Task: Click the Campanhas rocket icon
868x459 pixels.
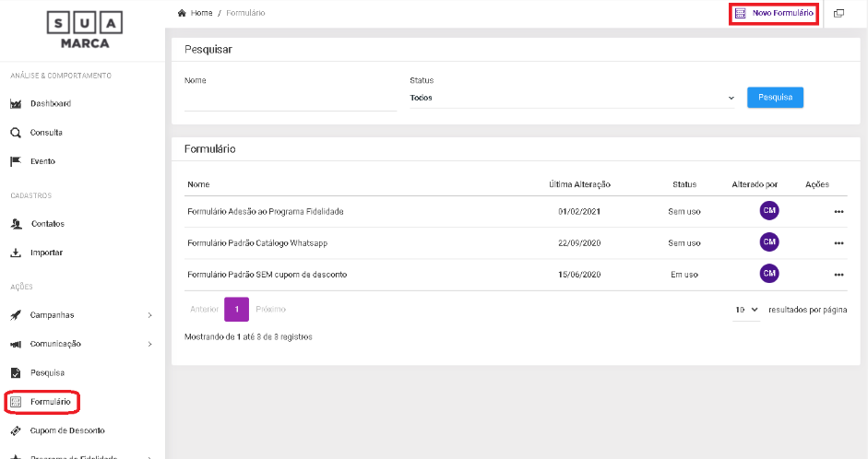Action: 16,315
